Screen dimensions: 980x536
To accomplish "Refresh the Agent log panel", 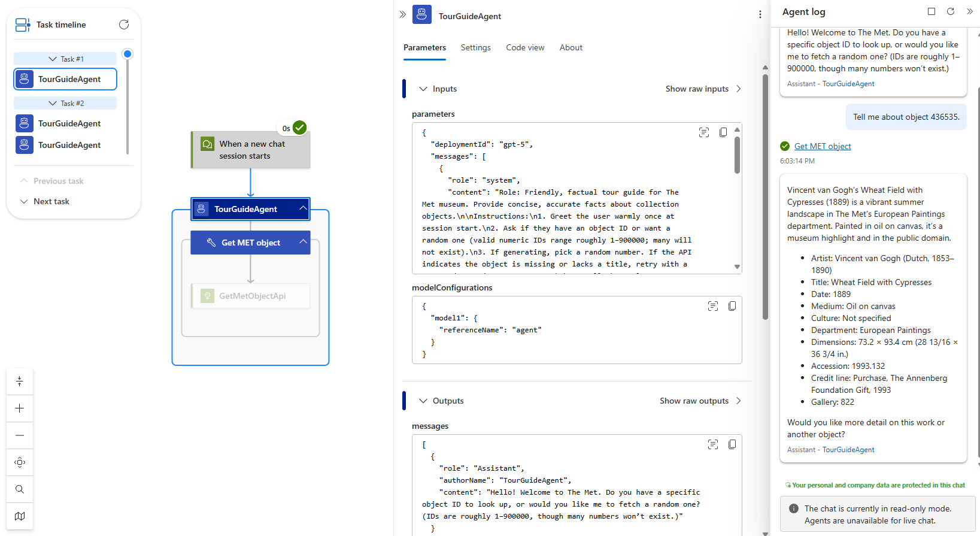I will 950,11.
